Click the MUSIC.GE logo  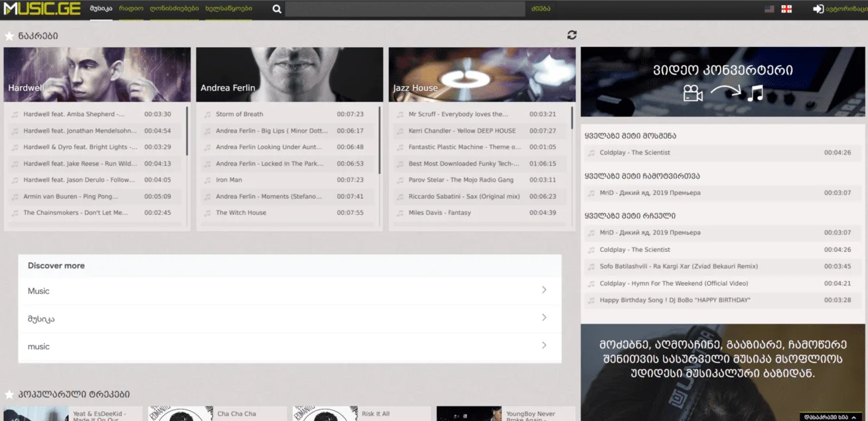pos(42,9)
